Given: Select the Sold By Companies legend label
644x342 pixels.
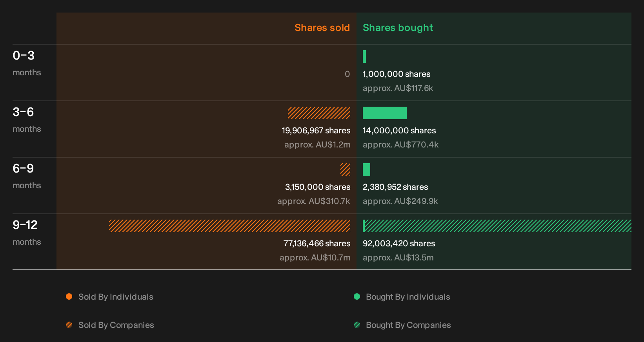Looking at the screenshot, I should pyautogui.click(x=116, y=325).
